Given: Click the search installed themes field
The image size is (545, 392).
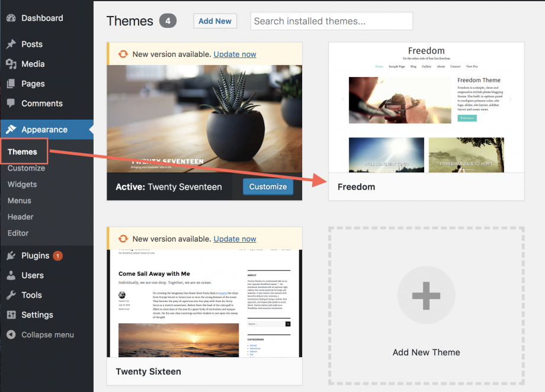Looking at the screenshot, I should [x=331, y=21].
